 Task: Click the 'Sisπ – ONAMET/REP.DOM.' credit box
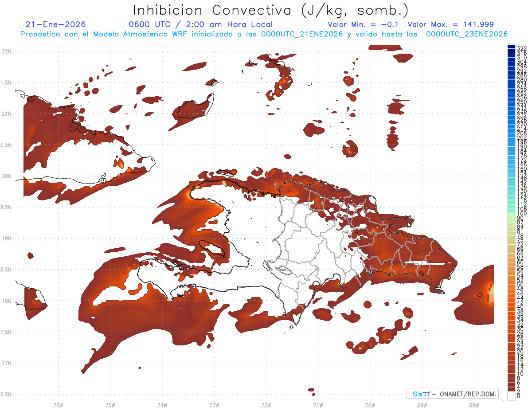pyautogui.click(x=452, y=394)
